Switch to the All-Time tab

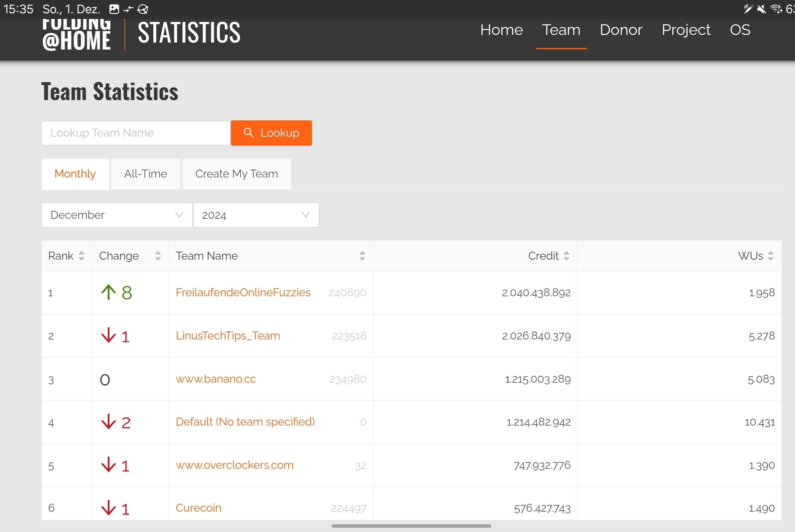pyautogui.click(x=146, y=174)
